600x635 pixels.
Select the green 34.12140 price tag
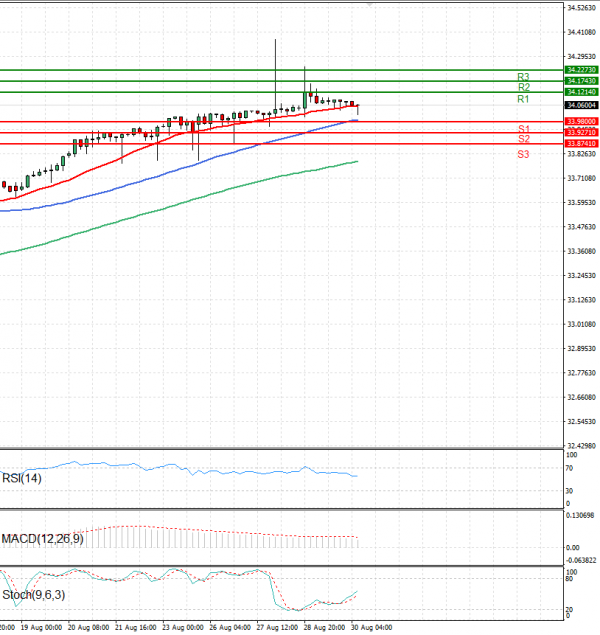pyautogui.click(x=581, y=92)
